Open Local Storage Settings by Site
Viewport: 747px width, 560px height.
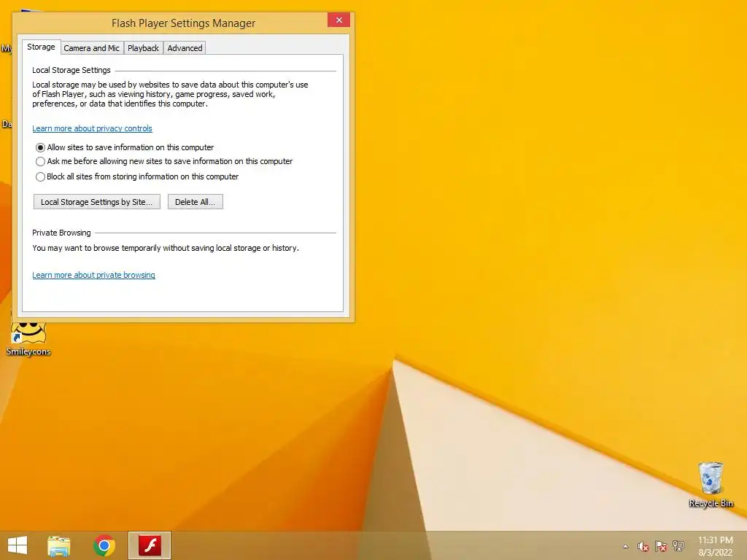tap(97, 202)
